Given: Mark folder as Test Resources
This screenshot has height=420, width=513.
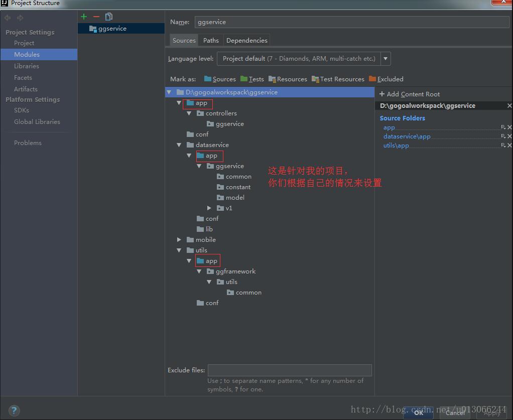Looking at the screenshot, I should pyautogui.click(x=338, y=79).
